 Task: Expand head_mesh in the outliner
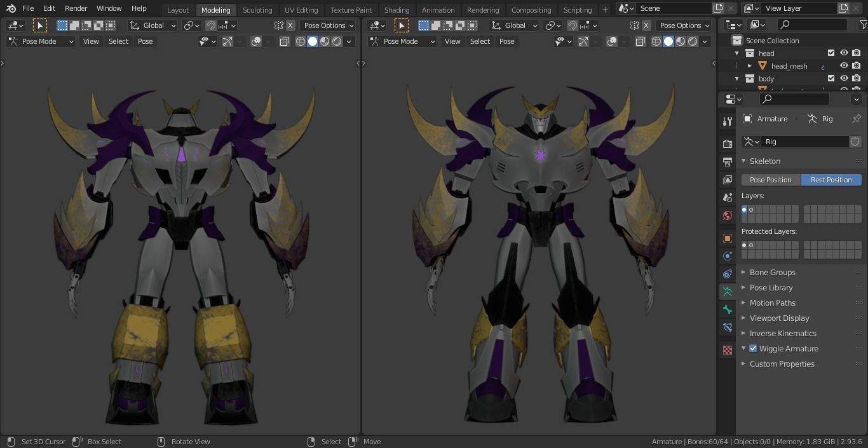click(x=750, y=66)
